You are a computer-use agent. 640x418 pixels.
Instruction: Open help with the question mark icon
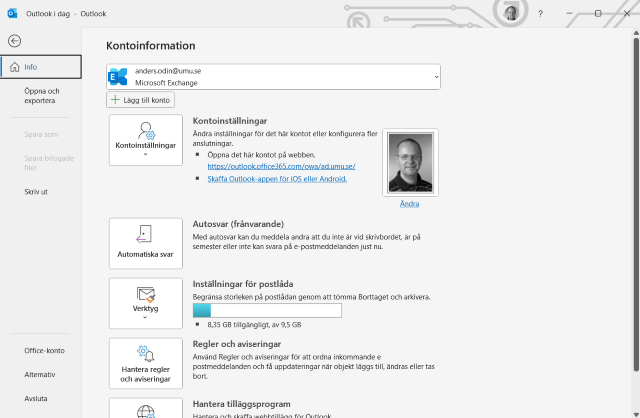pyautogui.click(x=540, y=13)
